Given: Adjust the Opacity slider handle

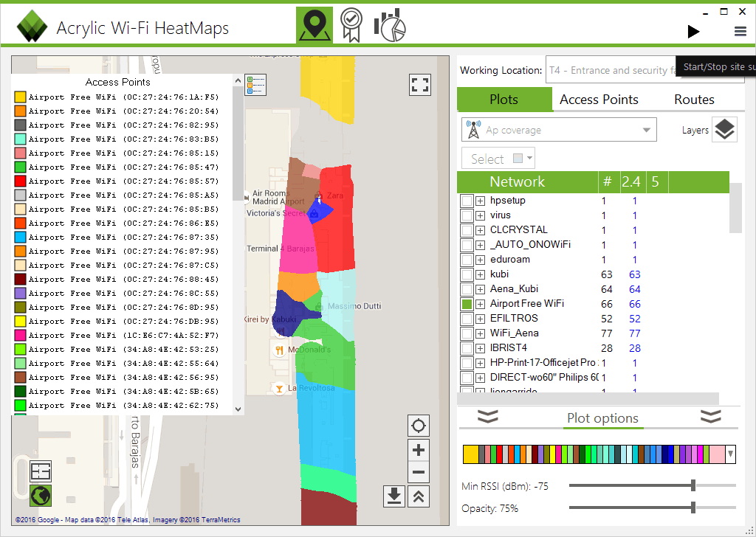Looking at the screenshot, I should [x=693, y=507].
